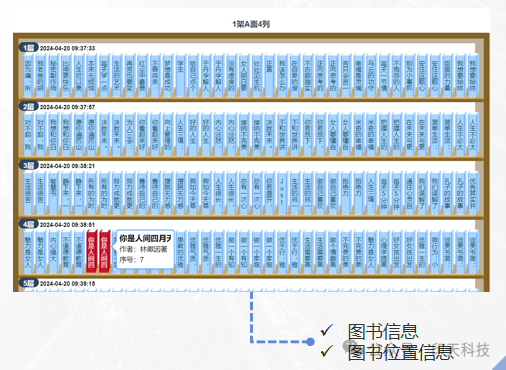Screen dimensions: 506x370
Task: Select the 智慧书 book on layer 3
Action: tap(53, 193)
